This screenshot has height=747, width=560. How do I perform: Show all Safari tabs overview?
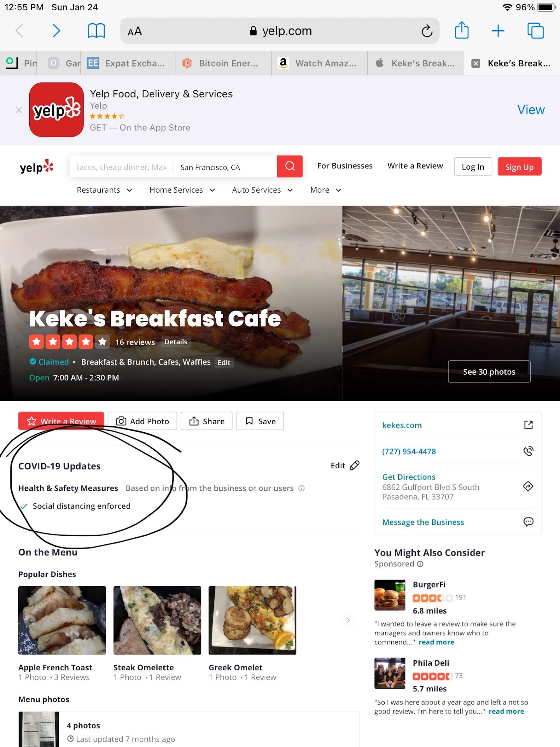point(535,31)
